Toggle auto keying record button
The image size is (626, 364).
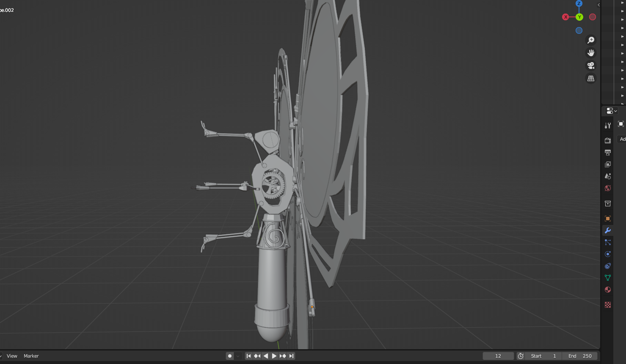tap(230, 356)
